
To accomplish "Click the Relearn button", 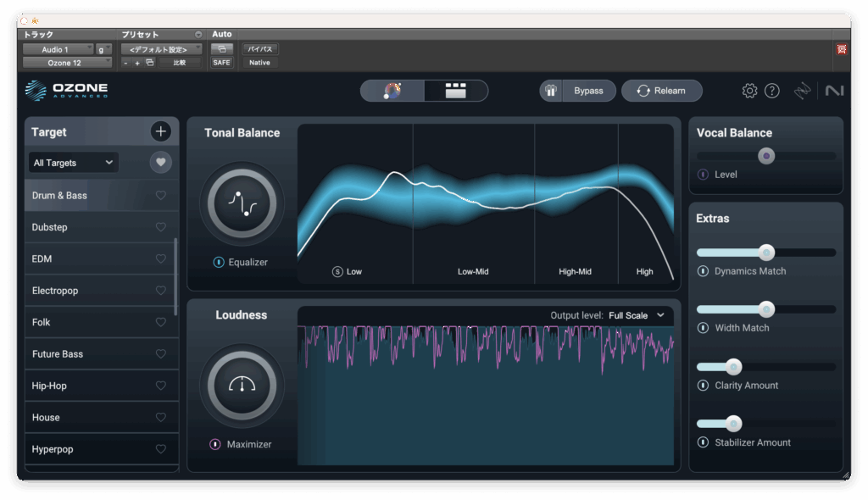I will (661, 91).
